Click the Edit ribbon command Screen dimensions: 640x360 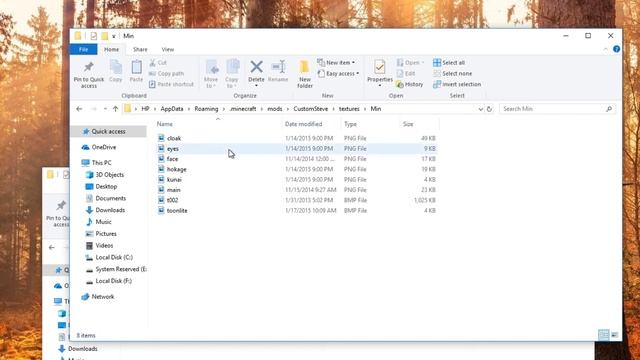tap(406, 73)
